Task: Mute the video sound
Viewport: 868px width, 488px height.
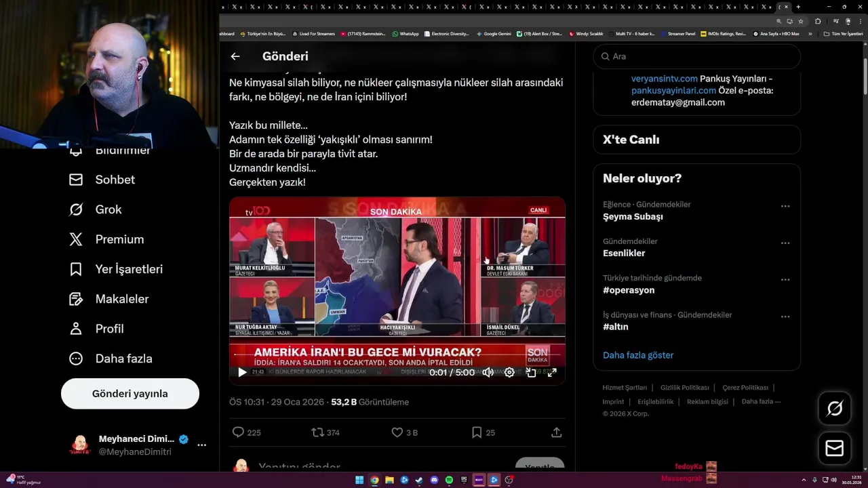Action: [x=488, y=372]
